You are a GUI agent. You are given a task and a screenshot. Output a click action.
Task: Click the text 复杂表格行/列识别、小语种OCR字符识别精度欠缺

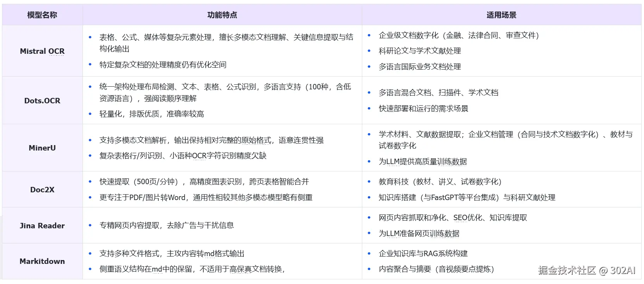pos(183,156)
